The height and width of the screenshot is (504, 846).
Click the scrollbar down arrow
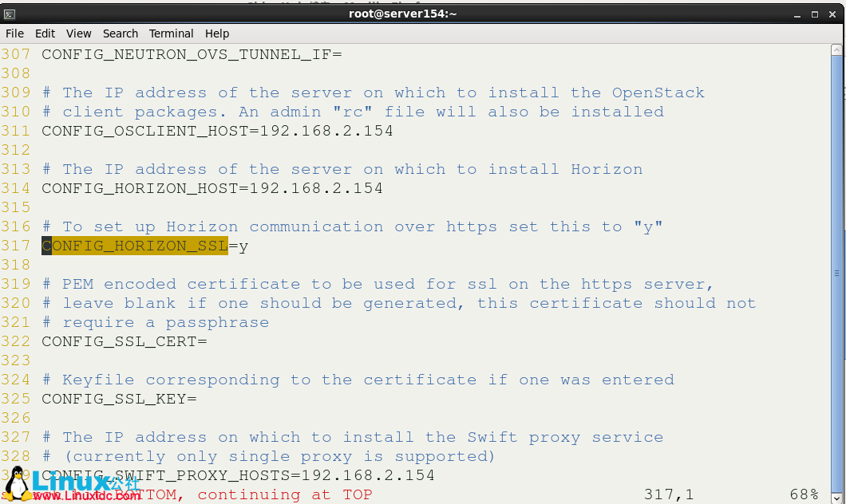click(837, 497)
